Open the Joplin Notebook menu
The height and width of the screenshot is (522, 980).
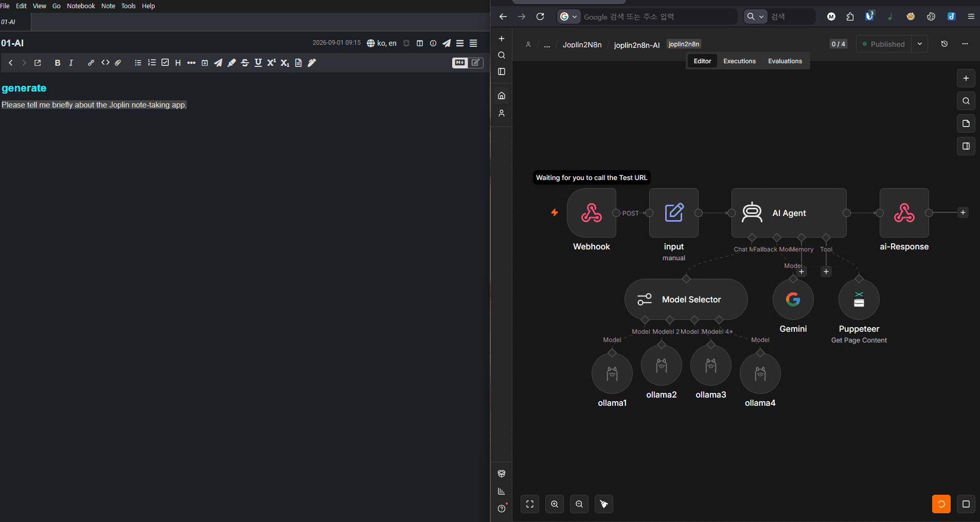[81, 6]
